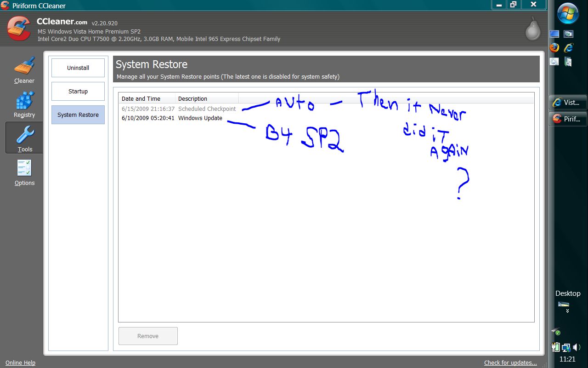Sort by Description column header
This screenshot has height=368, width=588.
point(207,98)
